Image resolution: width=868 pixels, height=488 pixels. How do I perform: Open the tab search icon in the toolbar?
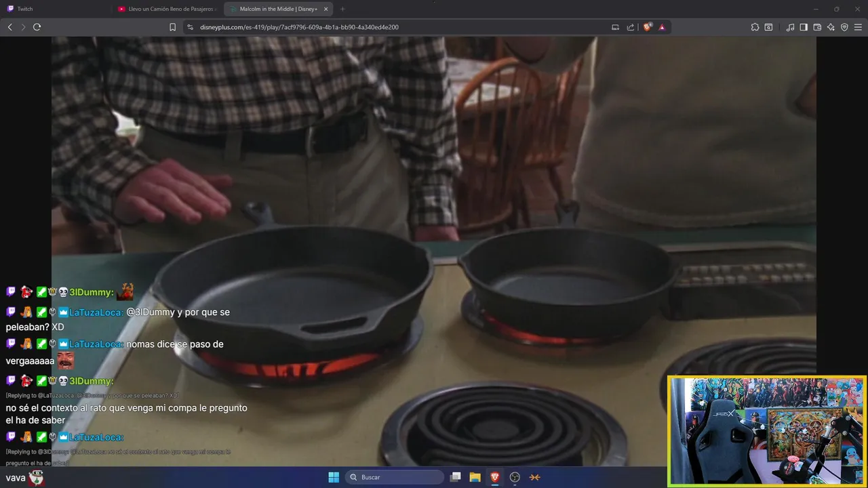(768, 27)
